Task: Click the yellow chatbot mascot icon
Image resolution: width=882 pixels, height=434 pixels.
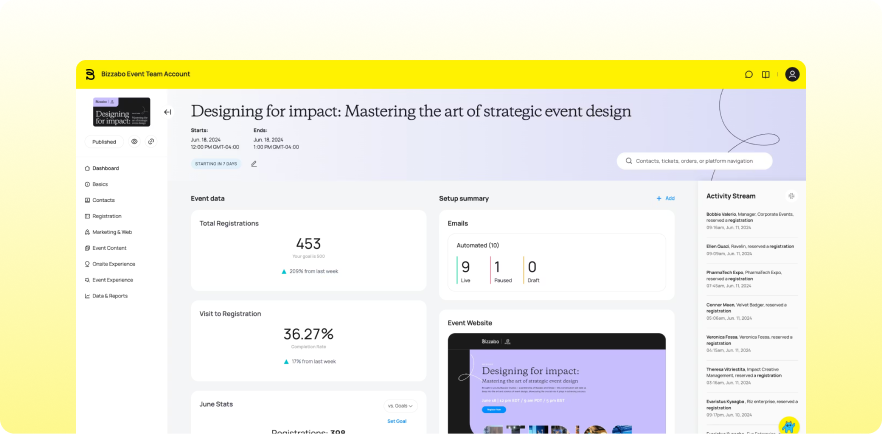Action: click(789, 425)
